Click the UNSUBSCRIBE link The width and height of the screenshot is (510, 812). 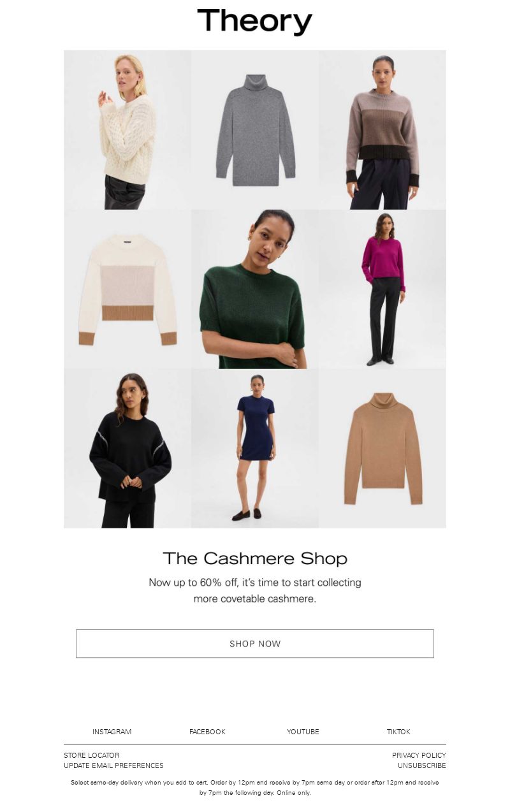pos(422,765)
